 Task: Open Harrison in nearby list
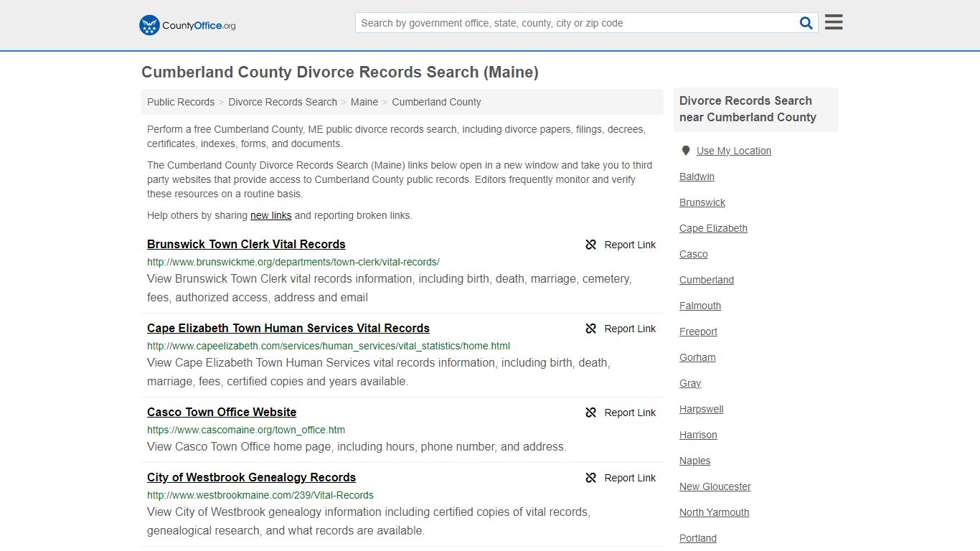[x=698, y=435]
